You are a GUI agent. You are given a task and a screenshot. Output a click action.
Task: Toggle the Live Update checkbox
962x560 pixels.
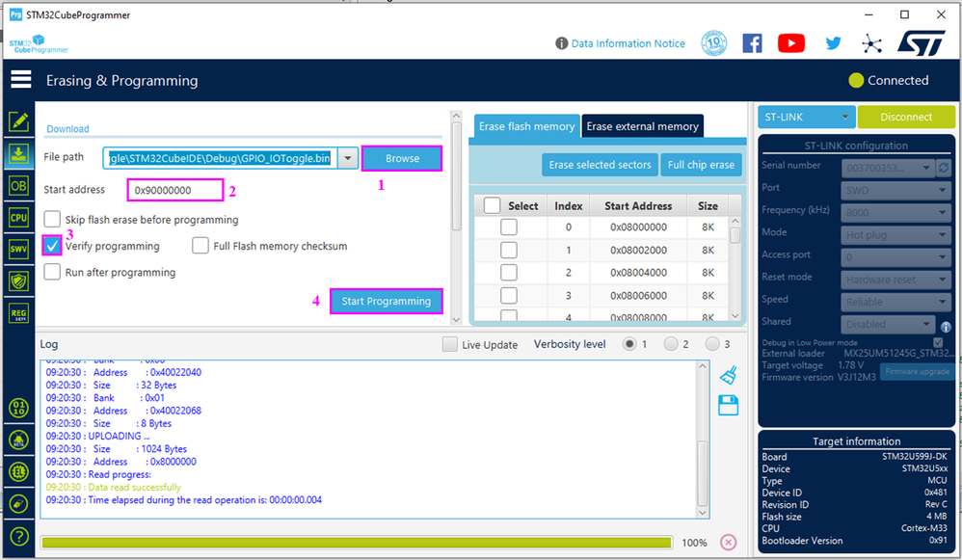click(x=450, y=344)
